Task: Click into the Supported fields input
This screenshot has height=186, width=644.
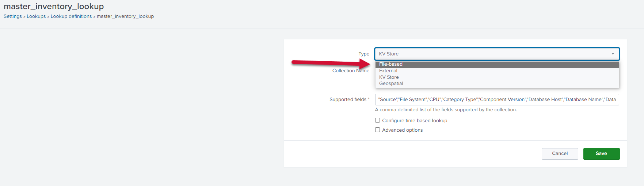Action: (497, 100)
